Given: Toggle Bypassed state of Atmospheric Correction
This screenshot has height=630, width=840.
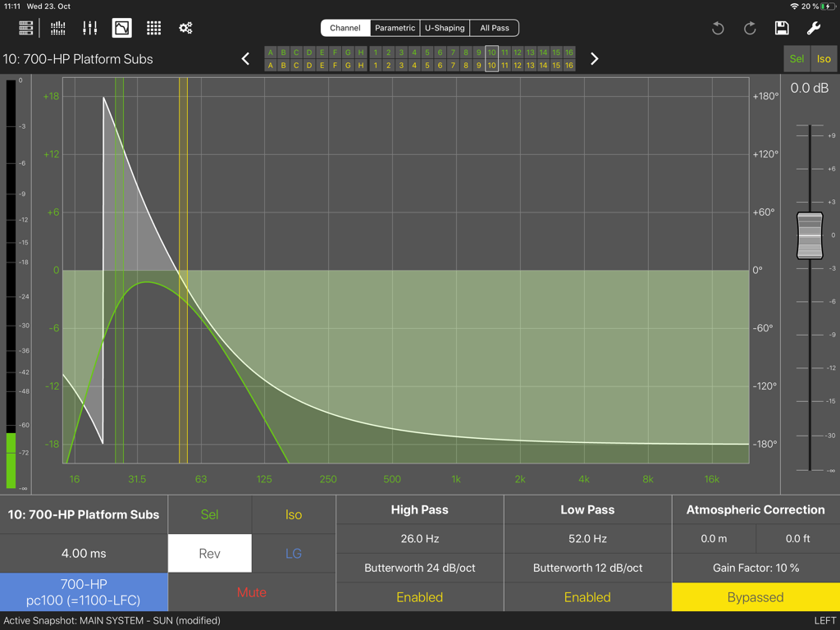Looking at the screenshot, I should coord(755,597).
